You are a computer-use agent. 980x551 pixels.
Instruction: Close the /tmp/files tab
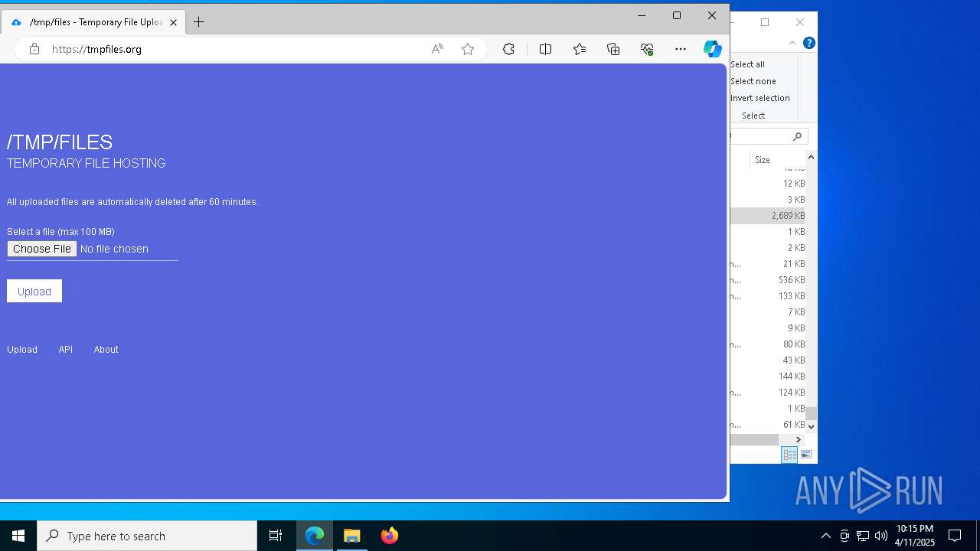coord(174,22)
